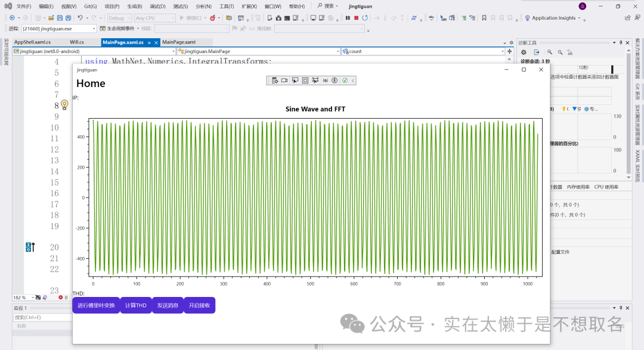Click the green check Hot Reload status icon
Viewport: 644px width, 350px height.
pyautogui.click(x=345, y=80)
